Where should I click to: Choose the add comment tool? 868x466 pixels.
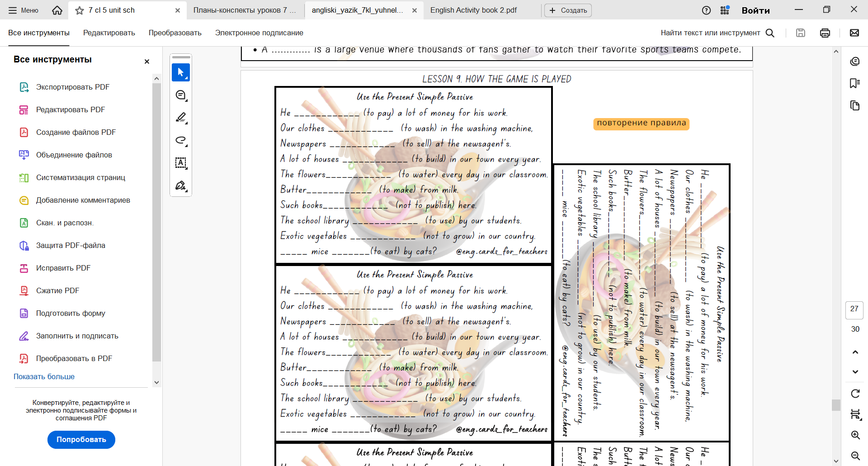click(x=181, y=95)
